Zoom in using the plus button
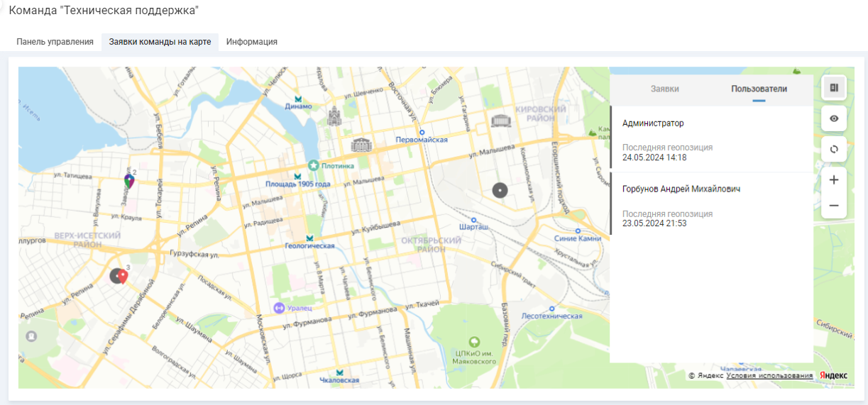This screenshot has height=405, width=868. pyautogui.click(x=834, y=180)
